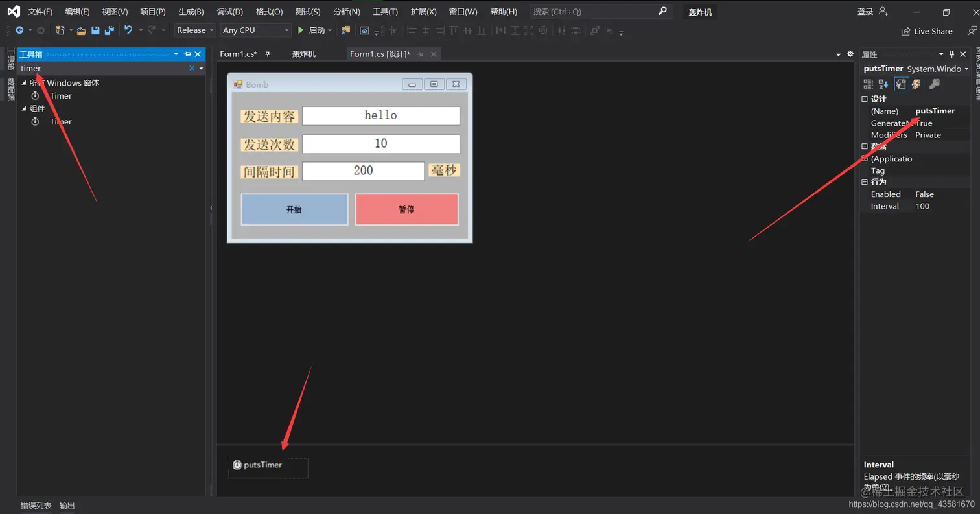The image size is (980, 514).
Task: Click the wrench property pages icon
Action: [x=934, y=84]
